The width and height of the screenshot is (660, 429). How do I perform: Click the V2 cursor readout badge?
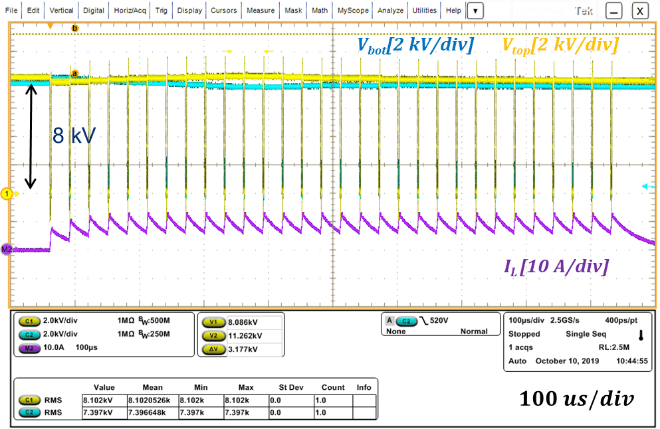[212, 336]
